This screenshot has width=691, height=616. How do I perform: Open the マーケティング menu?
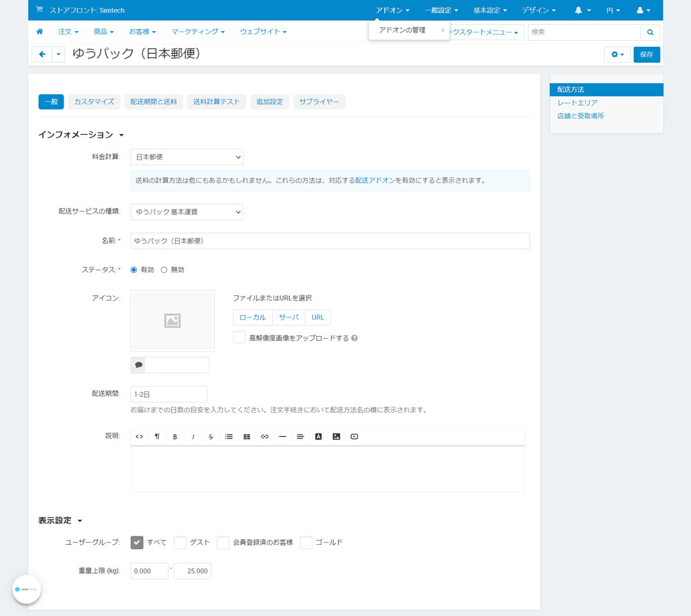(198, 32)
